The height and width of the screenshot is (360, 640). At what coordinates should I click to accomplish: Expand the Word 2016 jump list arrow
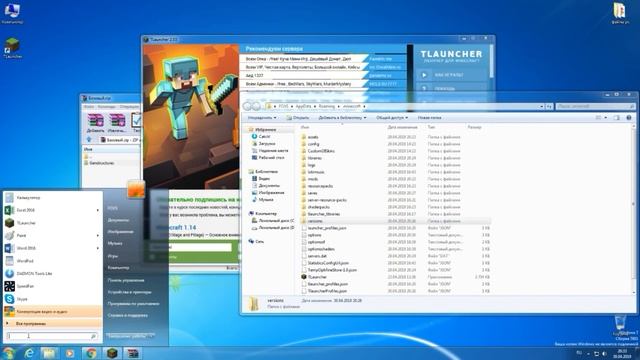click(98, 248)
